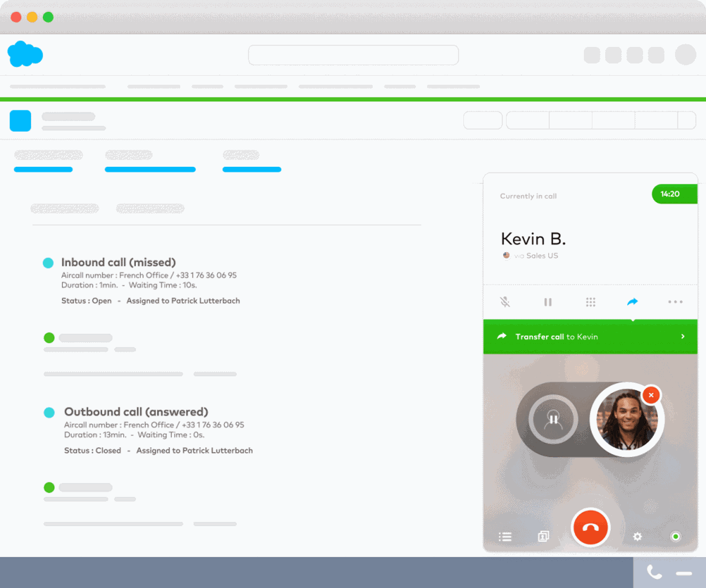
Task: Click "Waiting Time : 10s." on the inbound call
Action: (x=163, y=285)
